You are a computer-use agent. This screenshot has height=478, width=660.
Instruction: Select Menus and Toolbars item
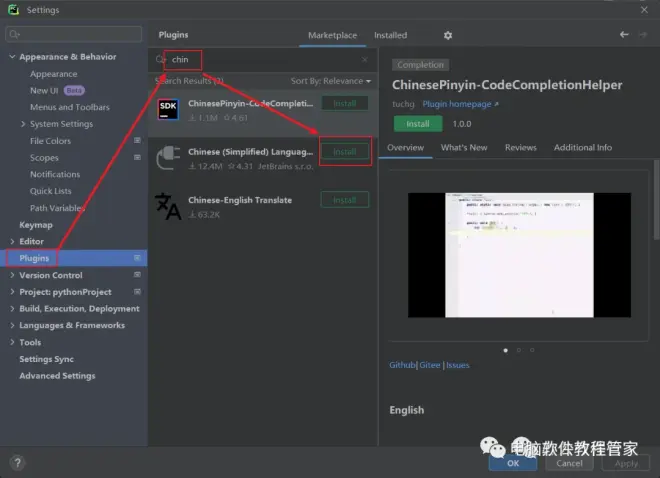(69, 107)
